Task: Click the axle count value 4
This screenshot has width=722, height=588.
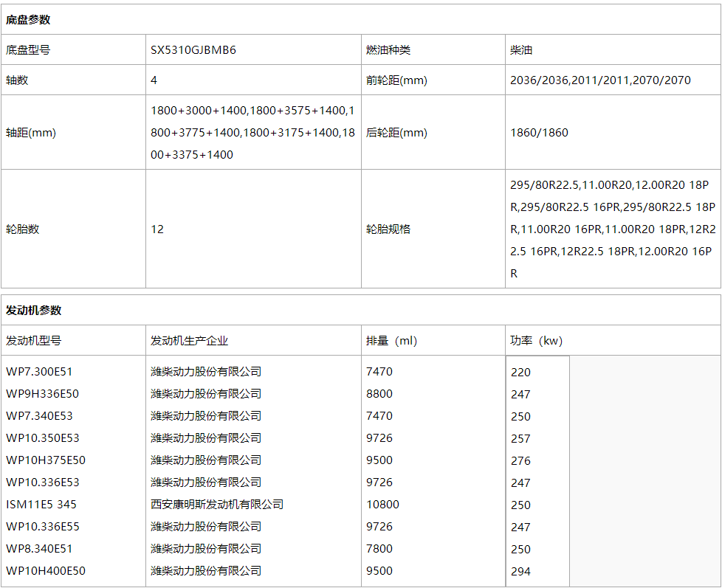Action: click(x=154, y=80)
